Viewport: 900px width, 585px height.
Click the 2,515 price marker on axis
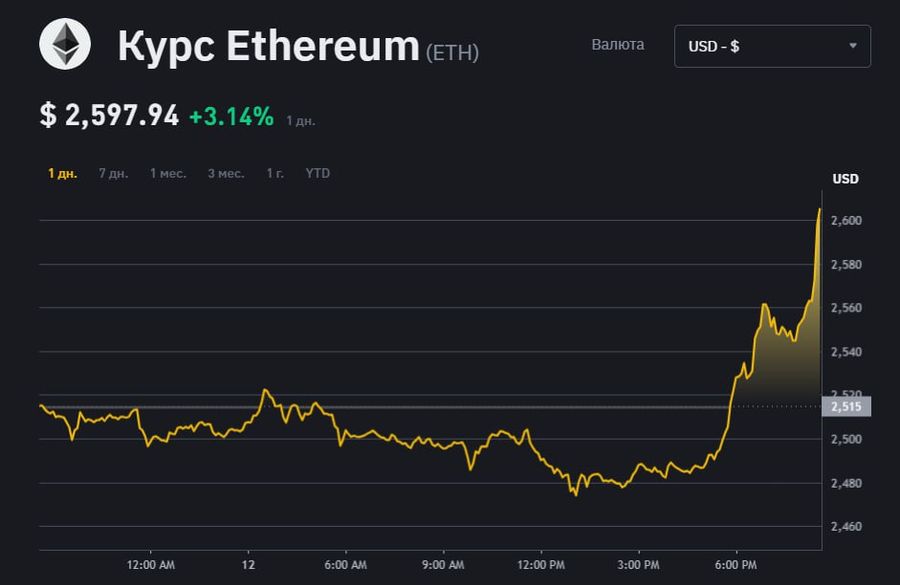click(847, 406)
